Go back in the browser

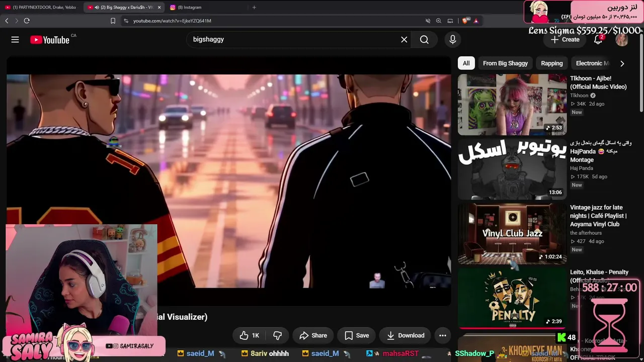[7, 21]
